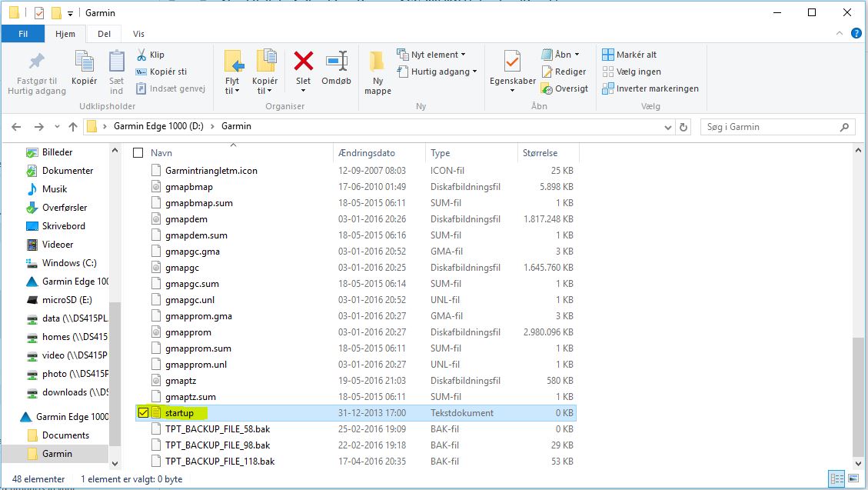Open microSD (E:) in the navigation pane
The image size is (868, 490).
coord(66,300)
